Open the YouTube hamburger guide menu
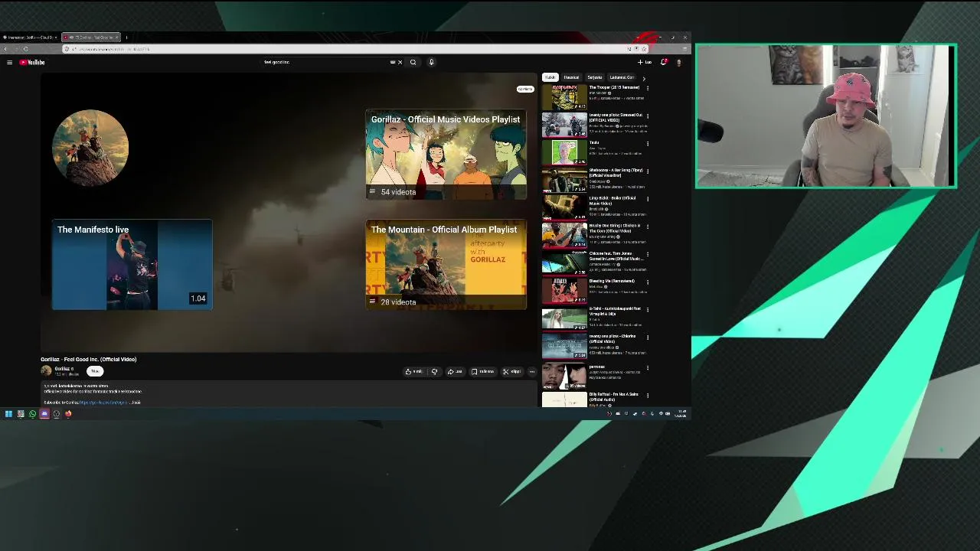980x551 pixels. click(x=9, y=62)
